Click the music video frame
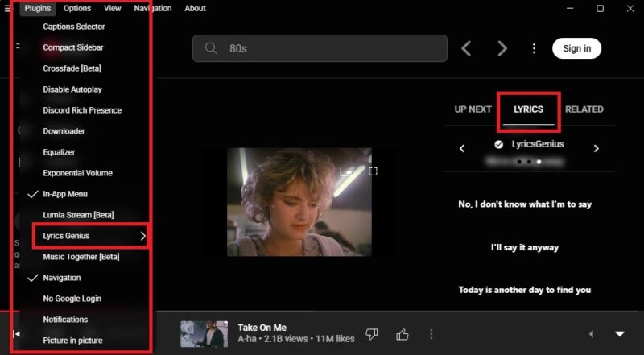The width and height of the screenshot is (644, 355). coord(299,202)
